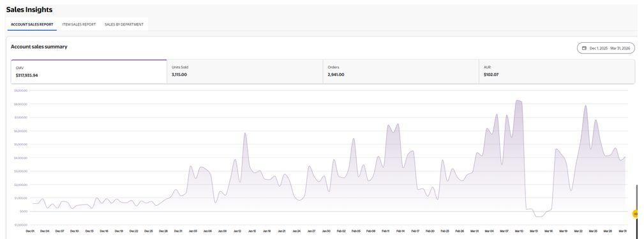The image size is (644, 239).
Task: Click the Mar 01 x-axis label
Action: [x=474, y=231]
